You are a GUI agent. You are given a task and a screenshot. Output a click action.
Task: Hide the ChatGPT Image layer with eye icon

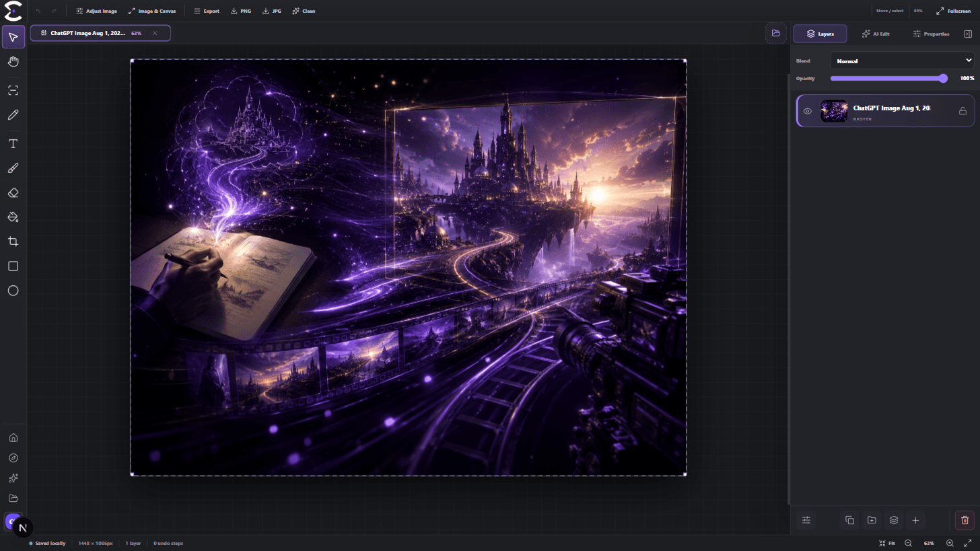808,111
